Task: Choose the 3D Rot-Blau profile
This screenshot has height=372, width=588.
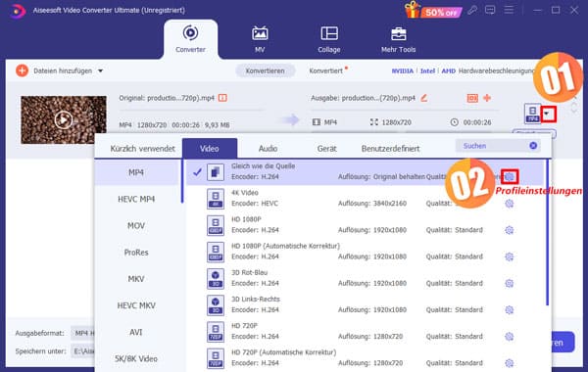Action: click(x=365, y=278)
